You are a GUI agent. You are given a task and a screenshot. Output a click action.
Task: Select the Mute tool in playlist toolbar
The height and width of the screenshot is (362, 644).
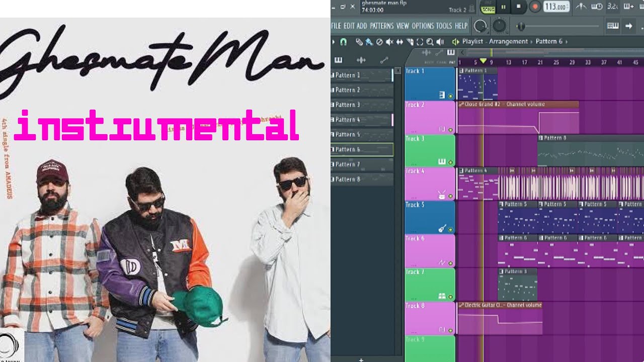[x=389, y=42]
